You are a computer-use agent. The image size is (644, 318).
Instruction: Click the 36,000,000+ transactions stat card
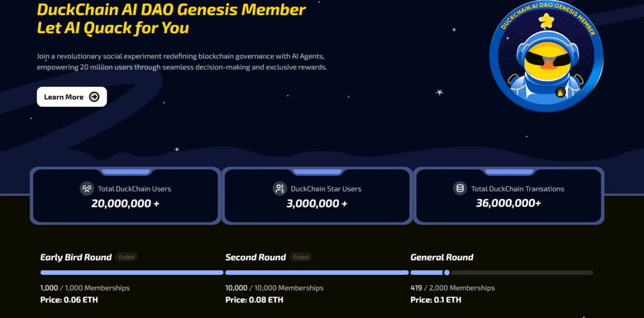(x=509, y=196)
